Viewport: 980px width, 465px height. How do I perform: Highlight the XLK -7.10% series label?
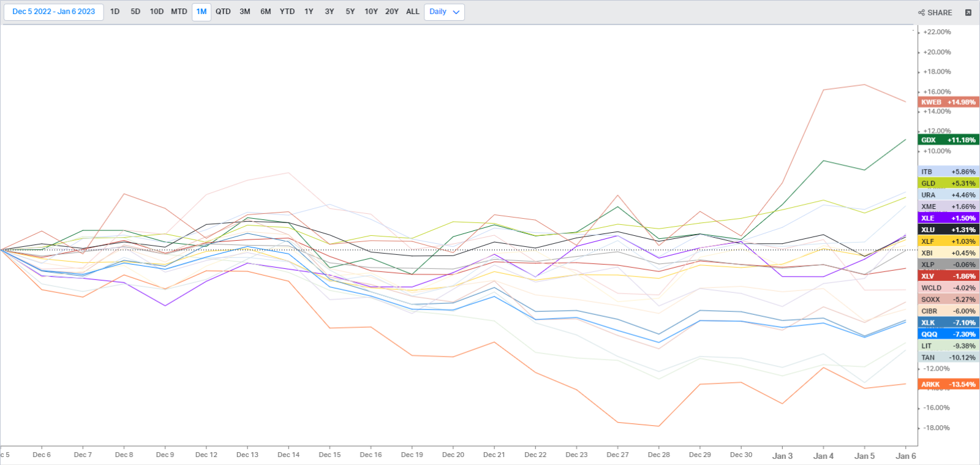point(949,323)
